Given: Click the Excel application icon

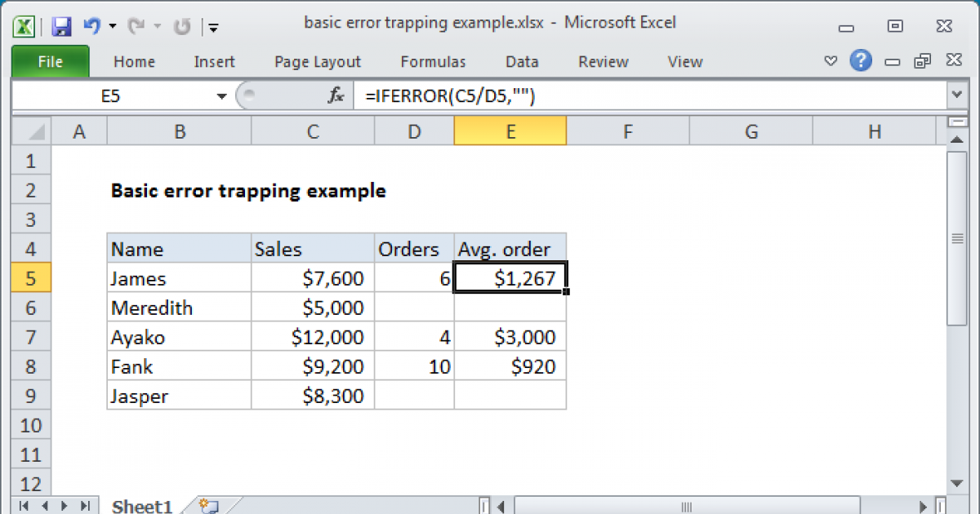Looking at the screenshot, I should pyautogui.click(x=24, y=25).
